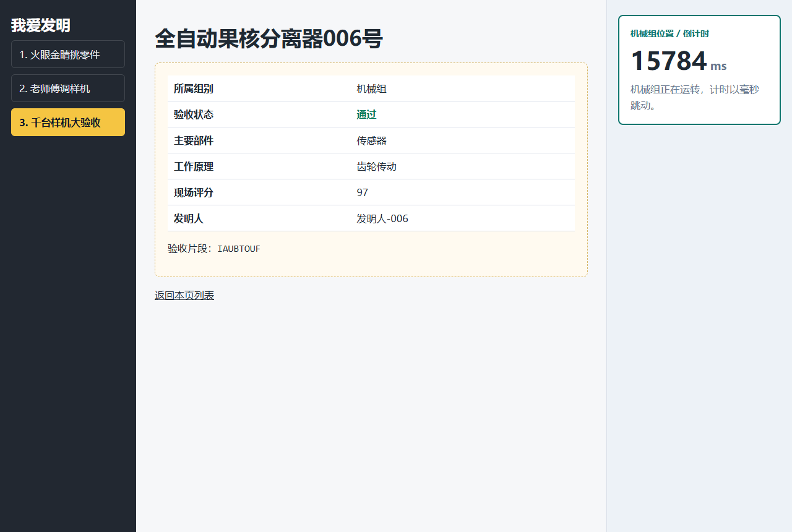This screenshot has width=792, height=532.
Task: Click the 现场评分 row label
Action: pos(194,192)
